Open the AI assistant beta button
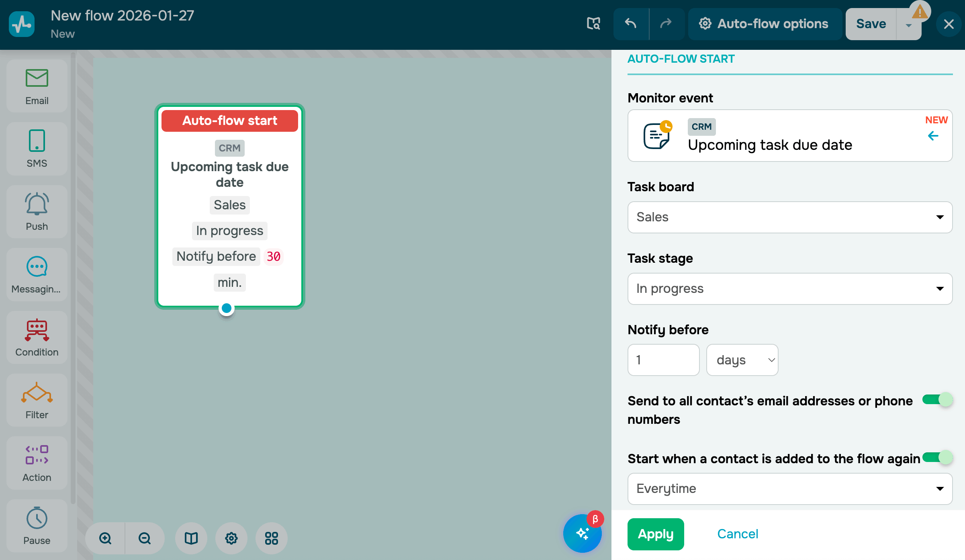The height and width of the screenshot is (560, 965). point(582,533)
